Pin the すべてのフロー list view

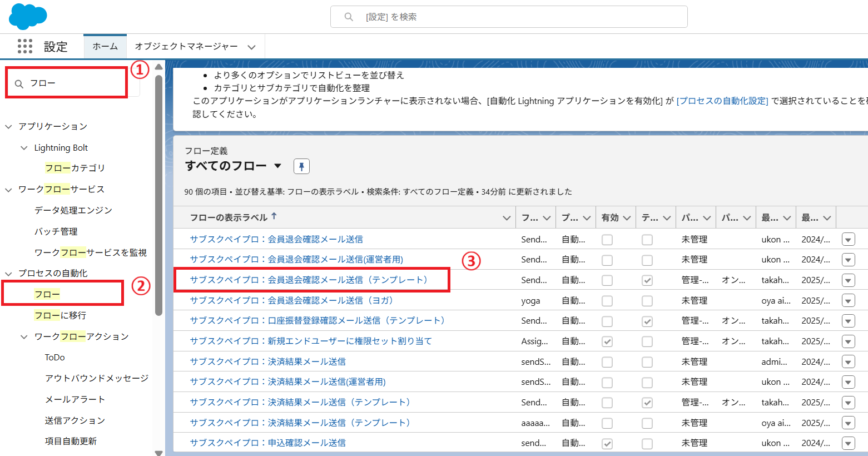tap(301, 166)
